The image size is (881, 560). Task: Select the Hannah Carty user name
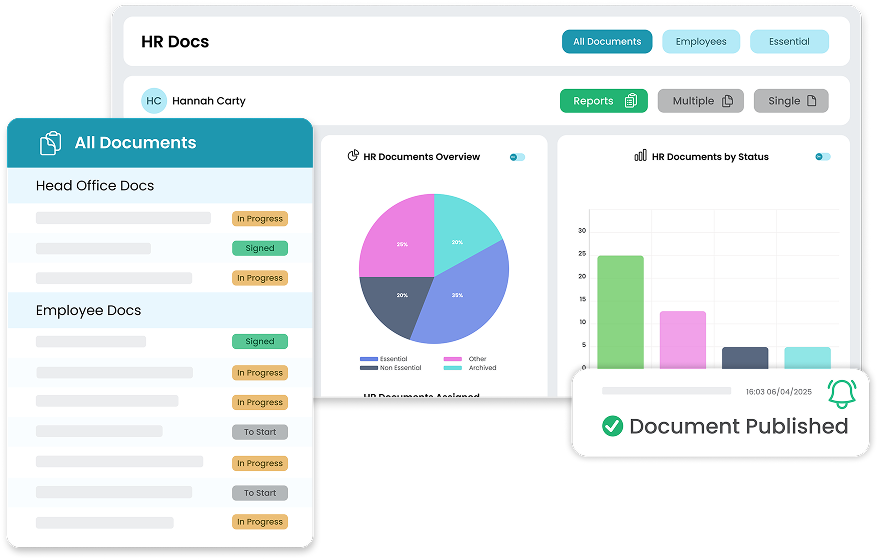[x=208, y=101]
